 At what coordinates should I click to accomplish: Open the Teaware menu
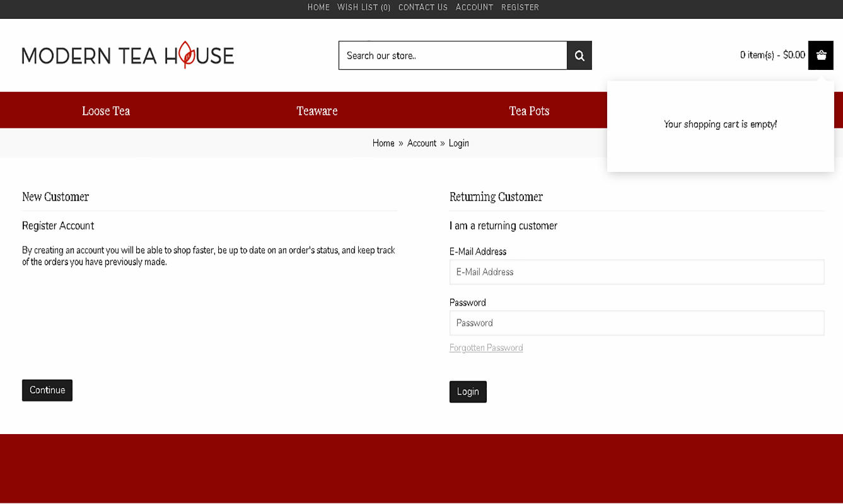[x=317, y=111]
